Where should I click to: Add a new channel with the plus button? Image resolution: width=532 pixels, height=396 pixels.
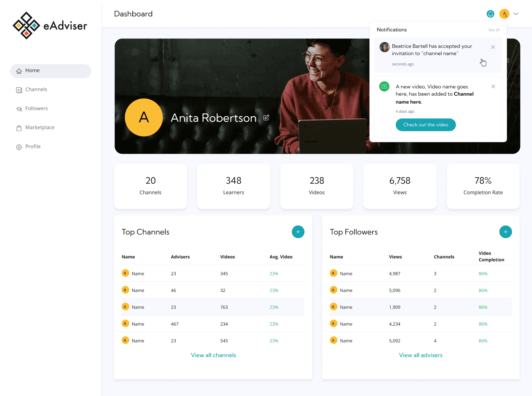coord(298,232)
